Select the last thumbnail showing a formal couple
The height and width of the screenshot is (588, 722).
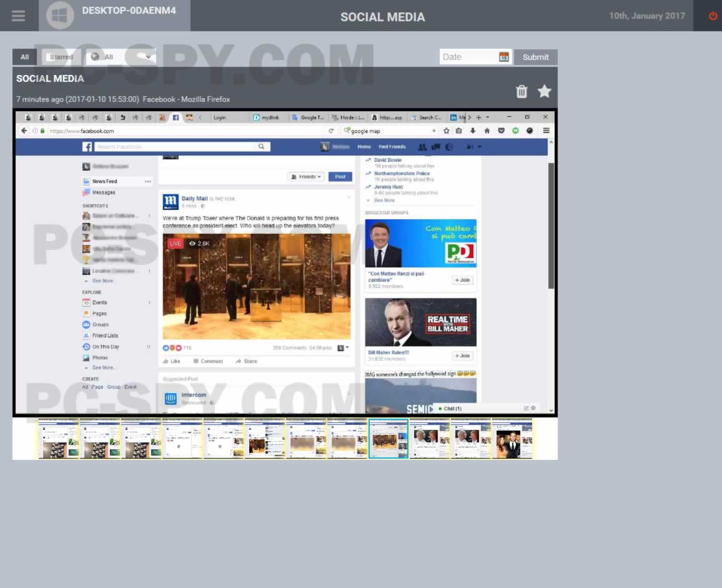tap(512, 439)
